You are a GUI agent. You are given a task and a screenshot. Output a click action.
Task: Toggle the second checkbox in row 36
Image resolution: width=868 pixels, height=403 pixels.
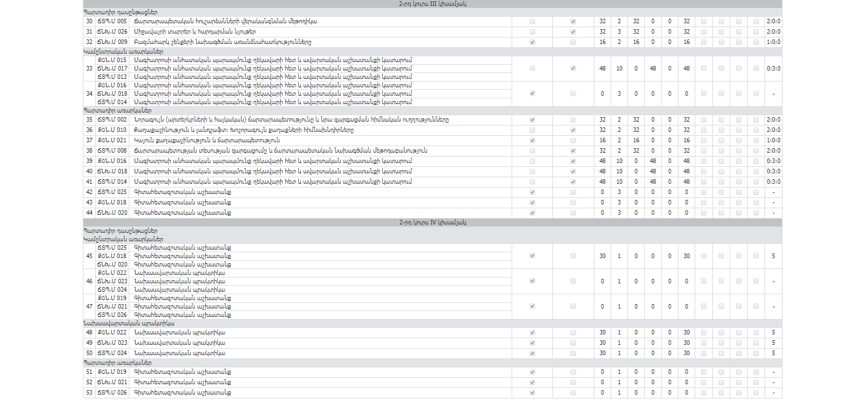(x=573, y=130)
